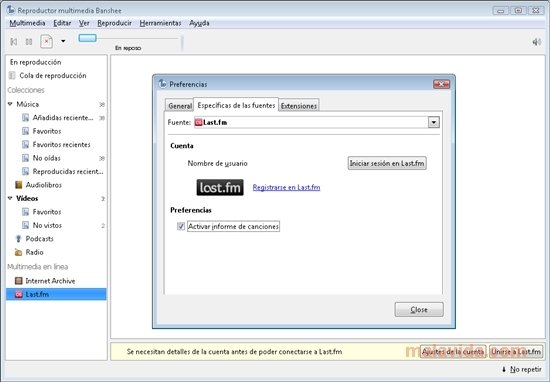Click Ajustes de la cuenta button
This screenshot has width=550, height=382.
click(453, 351)
